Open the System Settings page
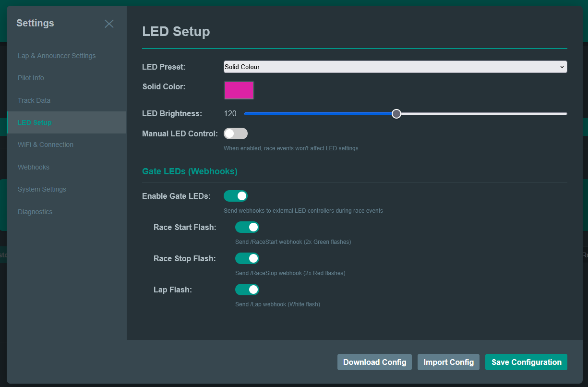This screenshot has height=387, width=588. point(42,189)
